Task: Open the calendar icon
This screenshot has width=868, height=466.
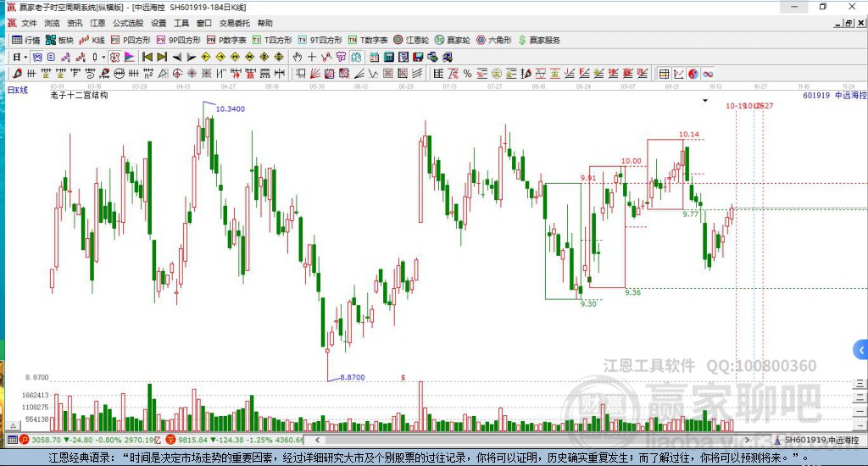Action: tap(374, 57)
